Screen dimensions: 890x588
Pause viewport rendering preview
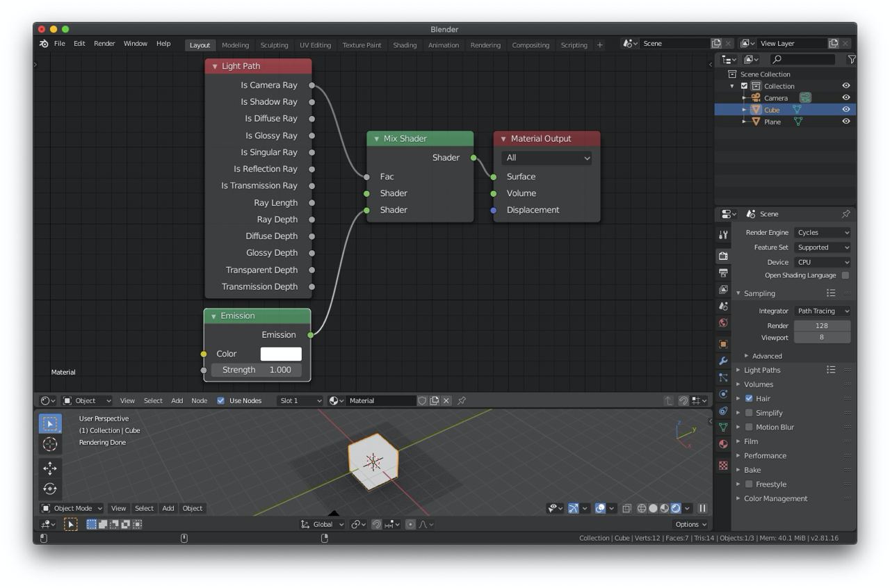click(x=702, y=508)
